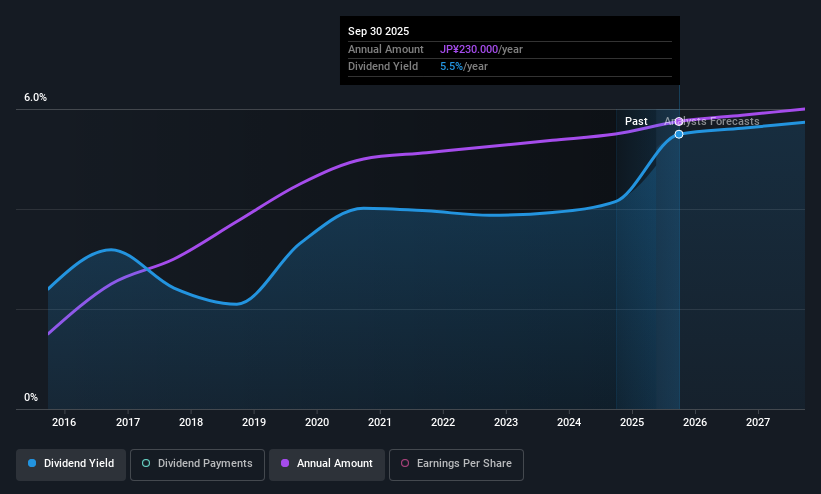Screen dimensions: 821x494
Task: Click the purple Annual Amount legend dot
Action: 285,463
